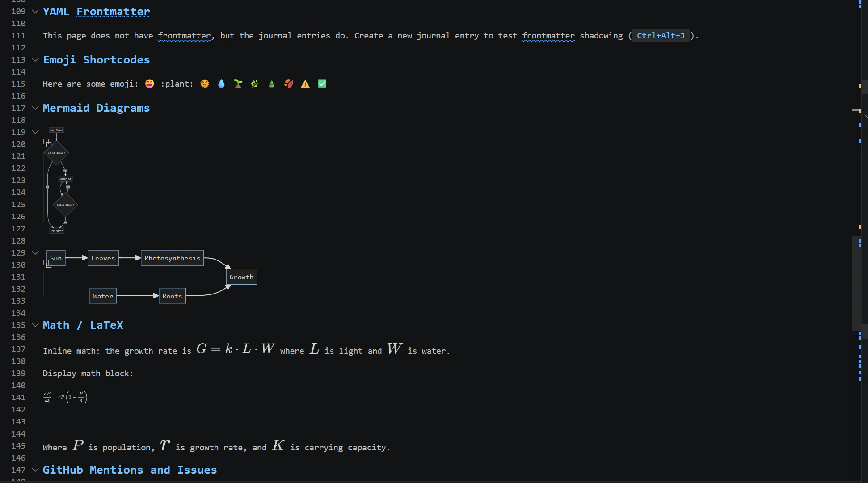The width and height of the screenshot is (868, 483).
Task: Select the sun emoji on line 115
Action: pos(205,84)
